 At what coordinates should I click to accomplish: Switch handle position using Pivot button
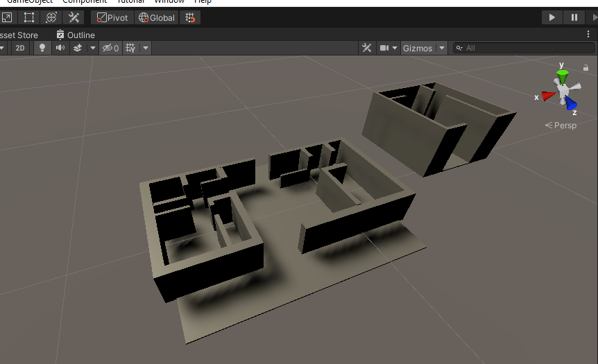click(112, 17)
